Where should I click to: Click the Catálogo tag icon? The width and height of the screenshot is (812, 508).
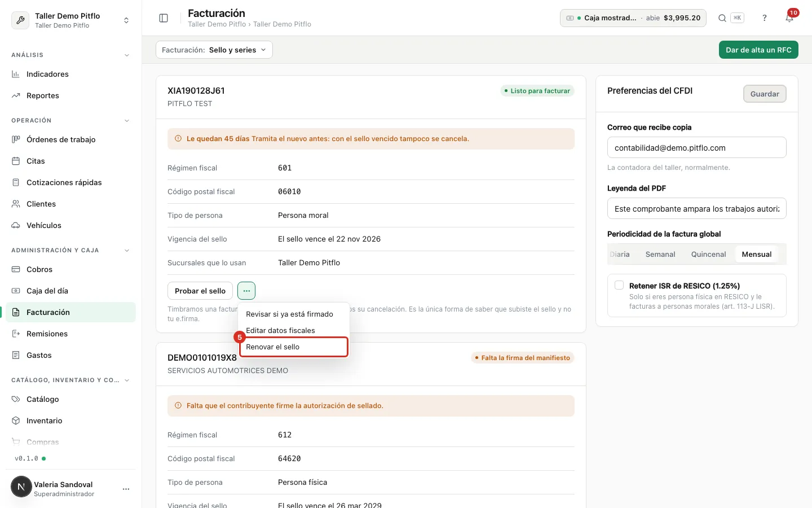(16, 399)
